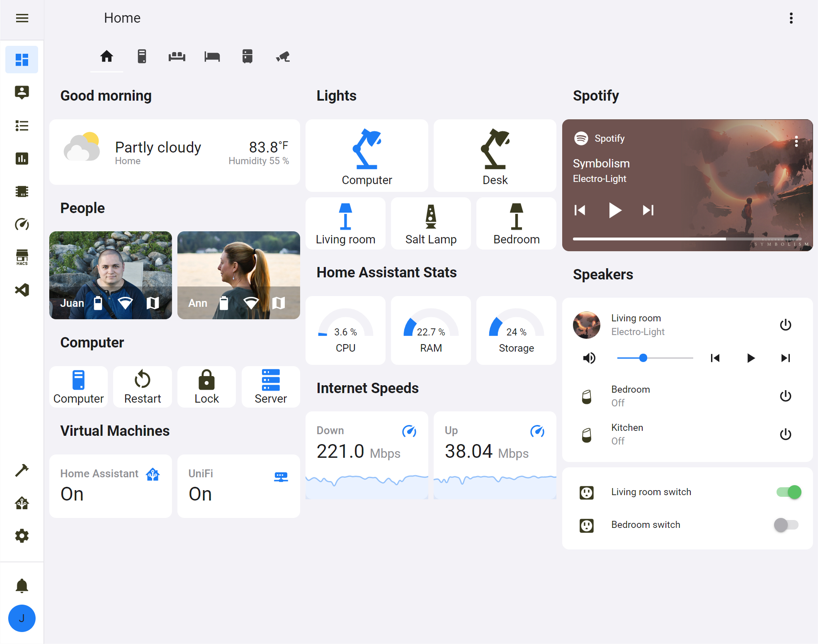Power off the Kitchen speaker
This screenshot has height=644, width=818.
[x=786, y=434]
